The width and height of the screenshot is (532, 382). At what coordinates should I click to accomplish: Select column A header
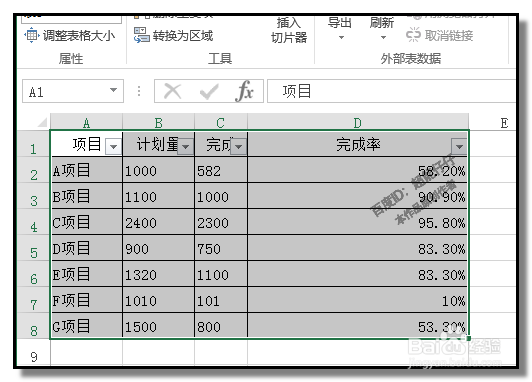[x=87, y=122]
